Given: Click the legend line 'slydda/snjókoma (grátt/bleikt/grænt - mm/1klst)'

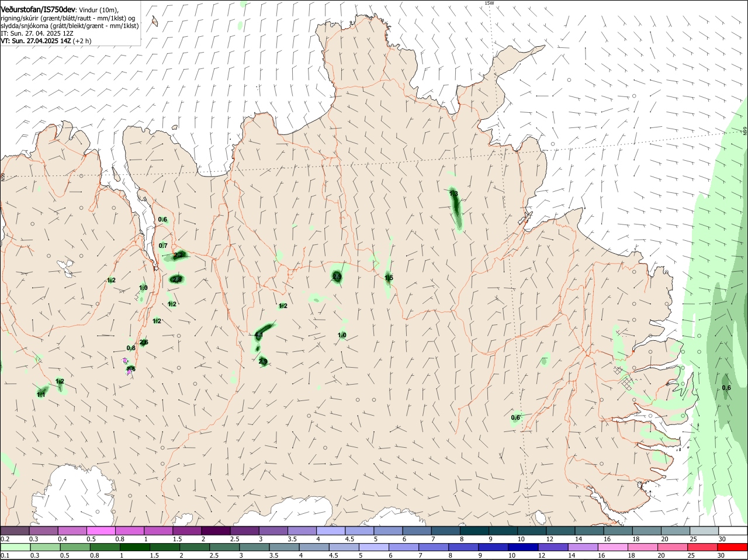Looking at the screenshot, I should click(x=70, y=26).
